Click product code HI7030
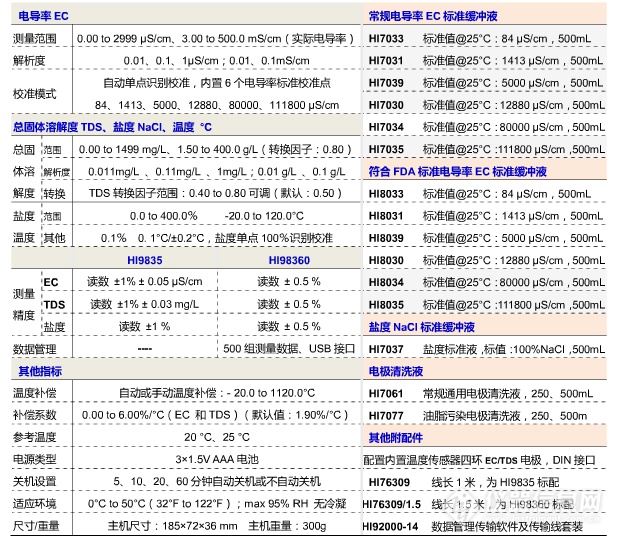Viewport: 620px width, 540px height. [386, 105]
